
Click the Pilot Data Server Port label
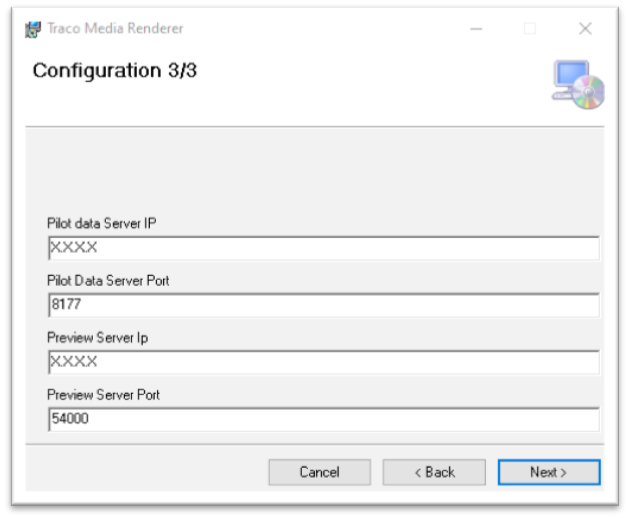point(108,280)
